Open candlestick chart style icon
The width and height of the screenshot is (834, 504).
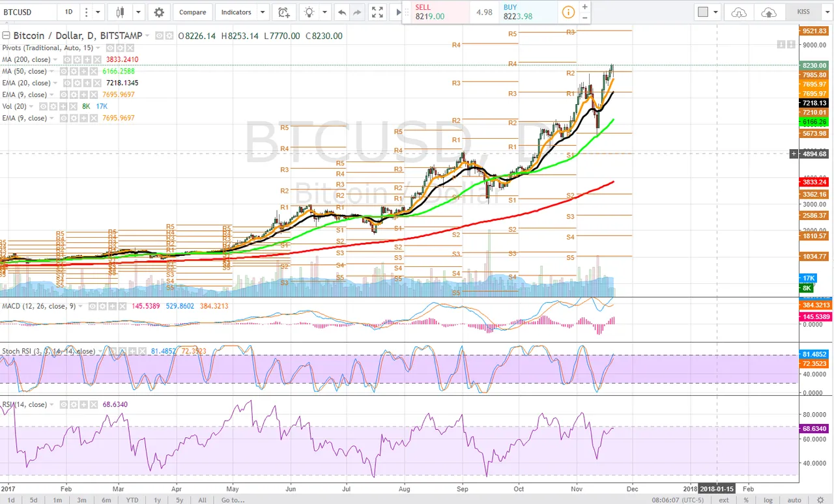coord(119,12)
